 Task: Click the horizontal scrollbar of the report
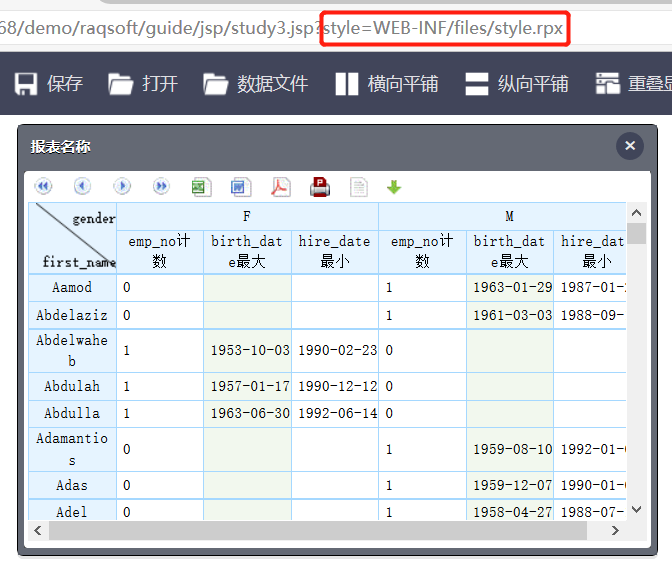click(300, 530)
